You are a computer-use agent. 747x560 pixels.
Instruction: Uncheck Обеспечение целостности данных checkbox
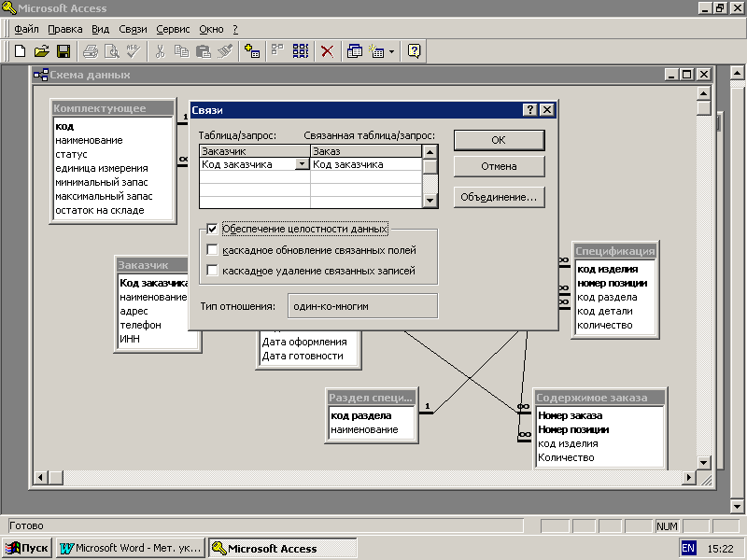pyautogui.click(x=213, y=229)
